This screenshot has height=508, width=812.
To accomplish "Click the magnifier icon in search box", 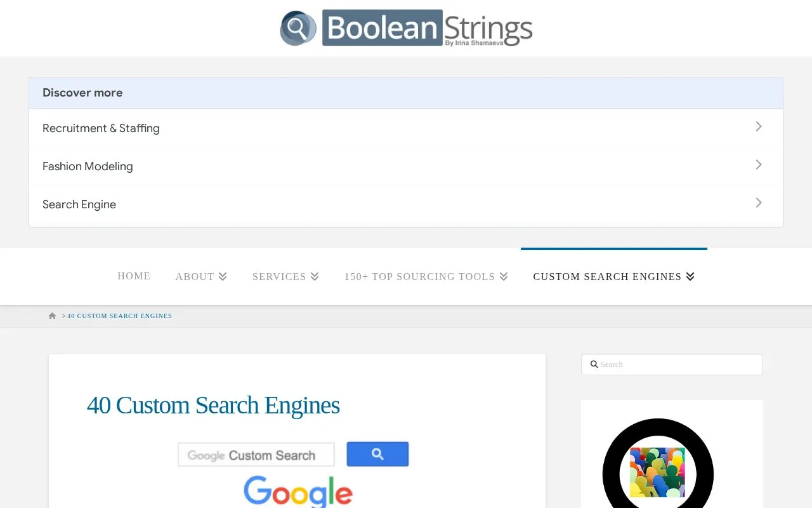I will coord(594,364).
